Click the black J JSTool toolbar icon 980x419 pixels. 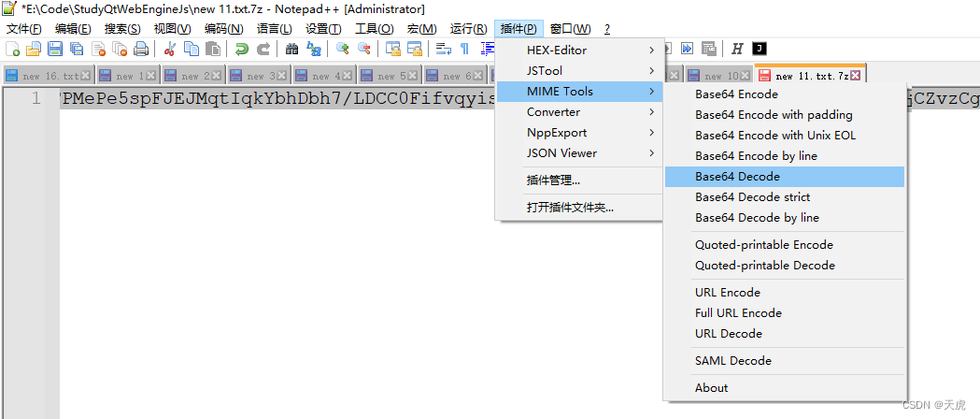tap(759, 49)
